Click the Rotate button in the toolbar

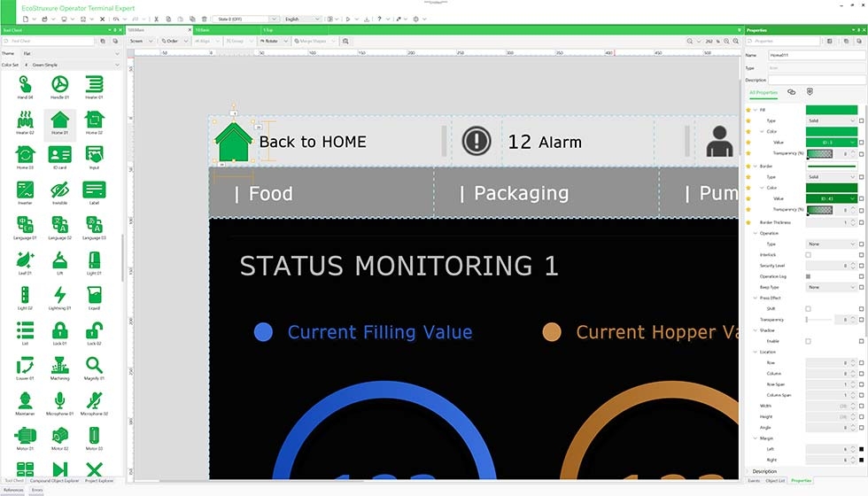269,41
